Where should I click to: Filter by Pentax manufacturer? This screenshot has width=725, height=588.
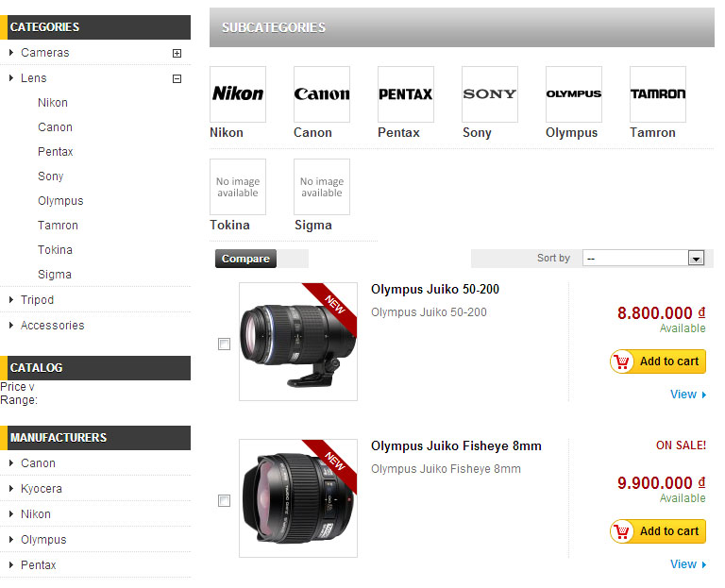pos(39,565)
